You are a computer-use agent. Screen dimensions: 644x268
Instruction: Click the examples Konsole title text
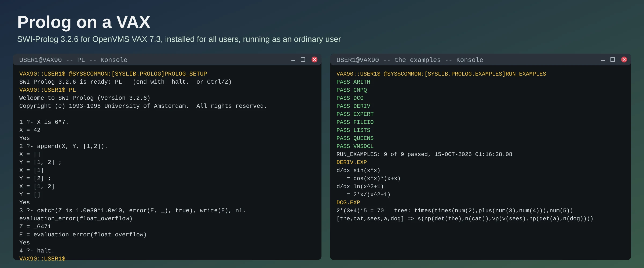click(x=410, y=60)
